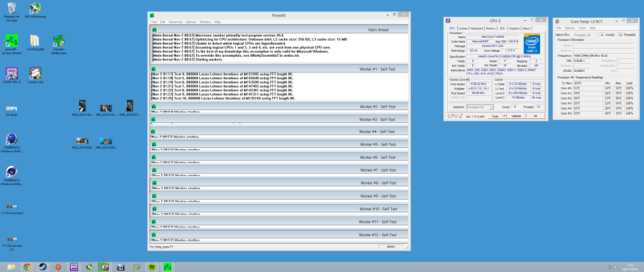Click the Main thread window title bar

tap(279, 30)
